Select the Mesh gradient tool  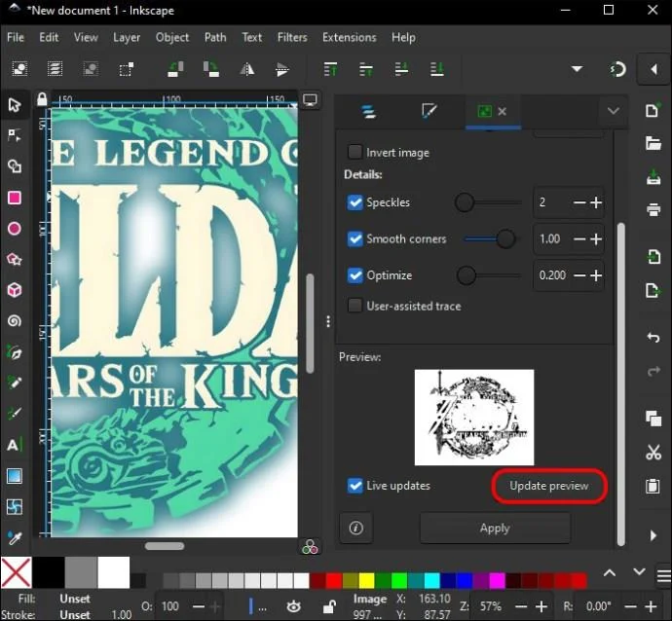pyautogui.click(x=15, y=507)
